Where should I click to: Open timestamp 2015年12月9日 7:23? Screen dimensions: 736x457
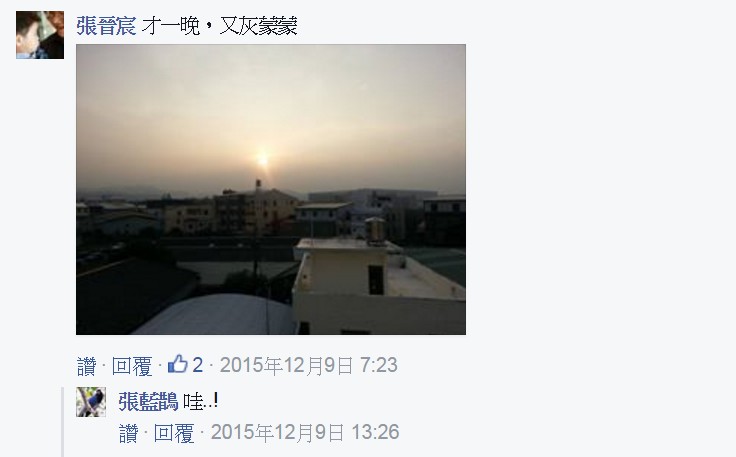[x=309, y=366]
